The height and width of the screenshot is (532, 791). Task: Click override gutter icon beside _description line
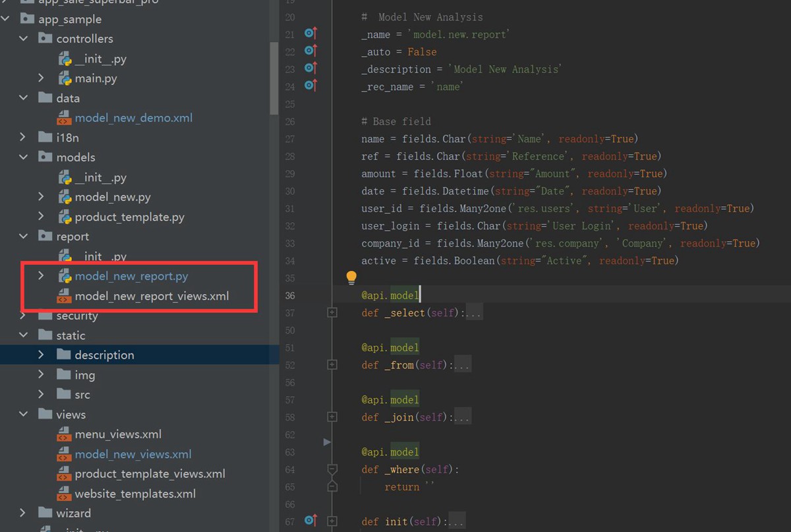310,69
